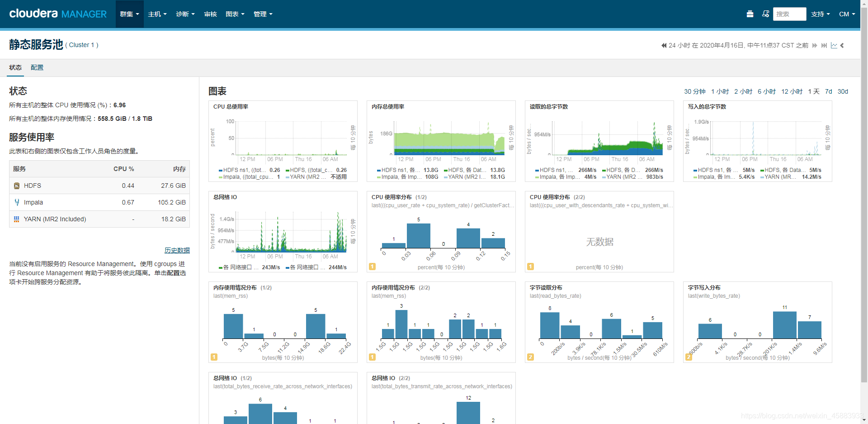Click the time range text 24 小时
868x424 pixels.
pyautogui.click(x=679, y=45)
